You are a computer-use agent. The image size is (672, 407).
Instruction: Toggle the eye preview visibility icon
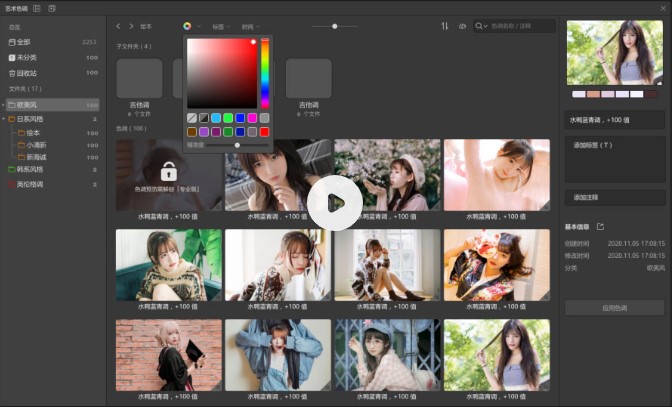462,26
